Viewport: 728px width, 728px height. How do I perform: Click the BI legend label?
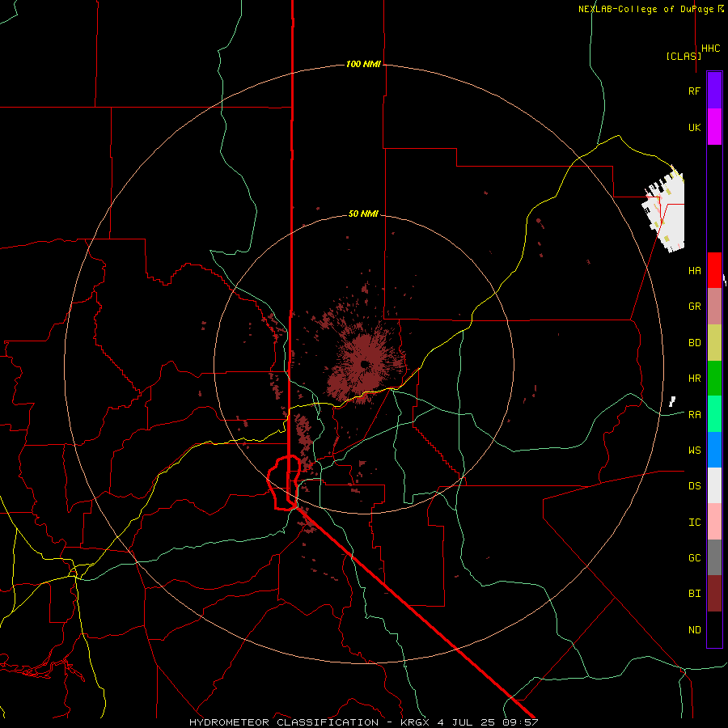[x=694, y=594]
